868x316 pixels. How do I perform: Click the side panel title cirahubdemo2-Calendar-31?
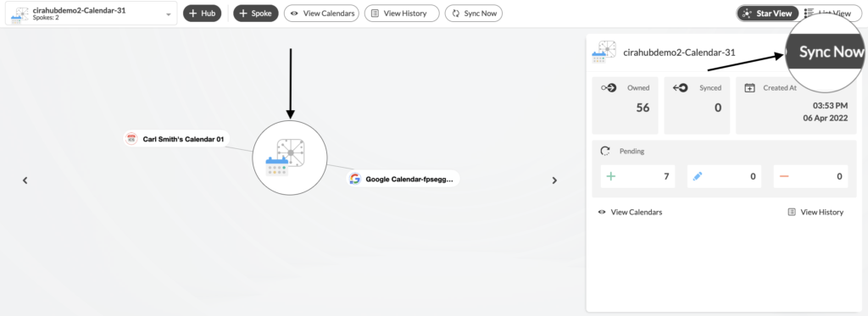coord(679,53)
